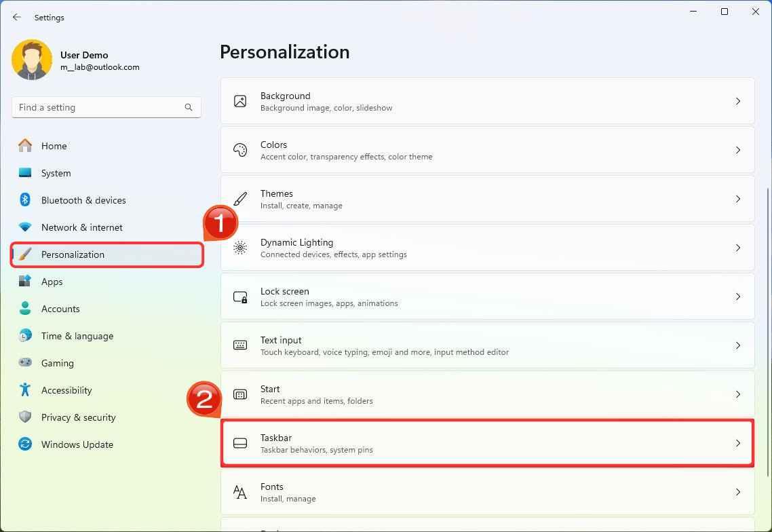Click the Colors palette icon
772x532 pixels.
click(x=240, y=150)
